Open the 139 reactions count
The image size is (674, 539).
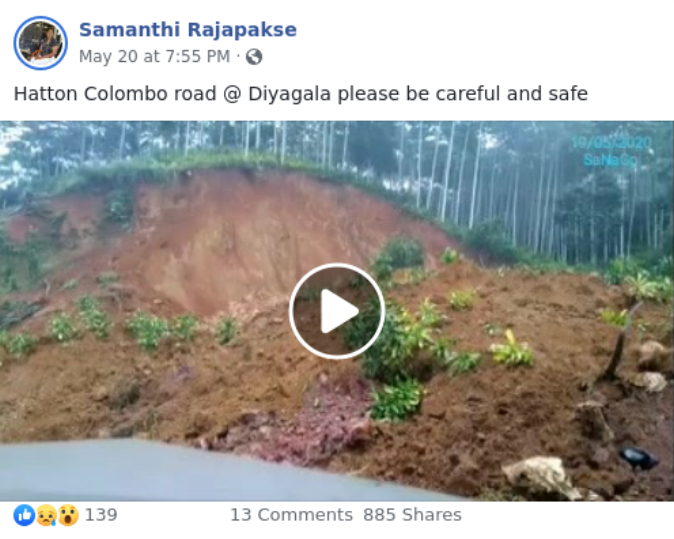(x=101, y=515)
